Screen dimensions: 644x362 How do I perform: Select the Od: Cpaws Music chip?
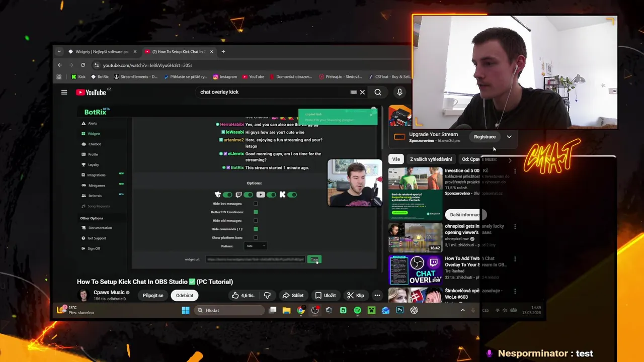click(x=479, y=159)
